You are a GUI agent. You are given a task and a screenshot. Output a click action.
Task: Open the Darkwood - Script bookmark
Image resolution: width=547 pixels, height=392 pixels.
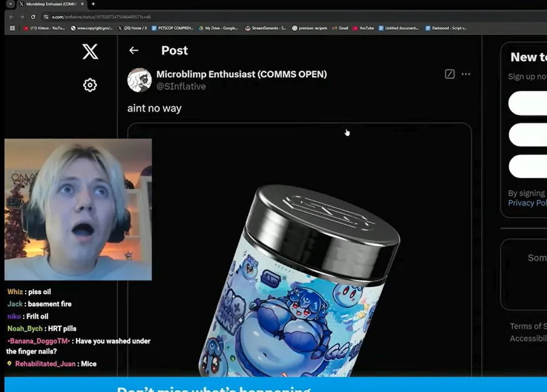(446, 28)
